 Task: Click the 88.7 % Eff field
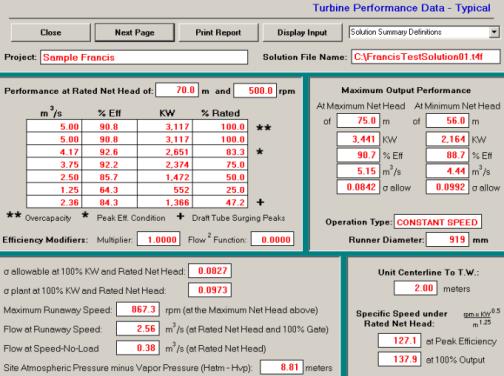448,155
